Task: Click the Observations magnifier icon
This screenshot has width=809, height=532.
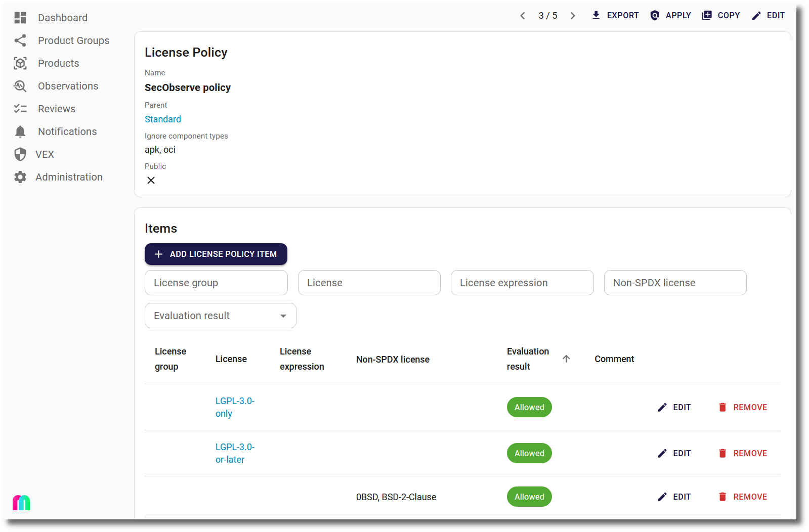Action: (x=20, y=86)
